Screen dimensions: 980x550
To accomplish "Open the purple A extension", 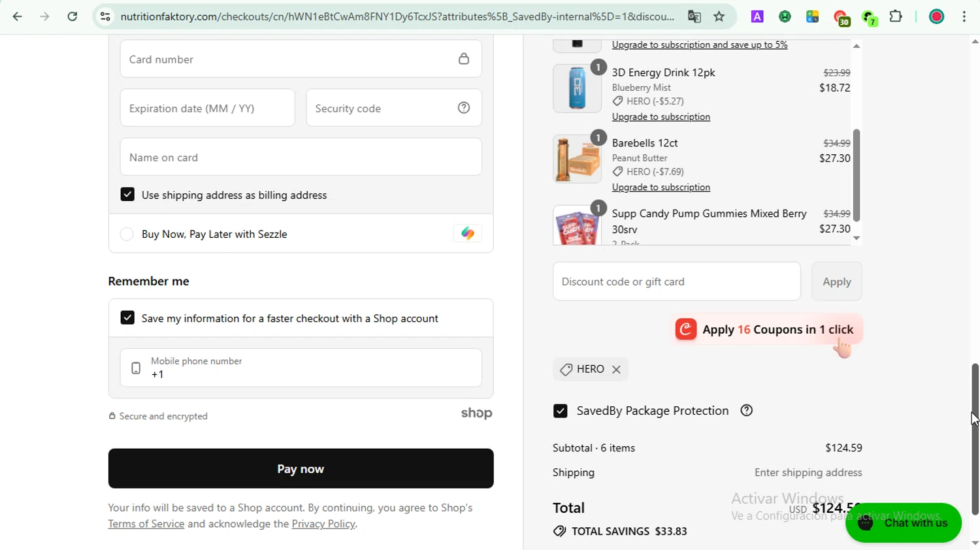I will click(757, 17).
